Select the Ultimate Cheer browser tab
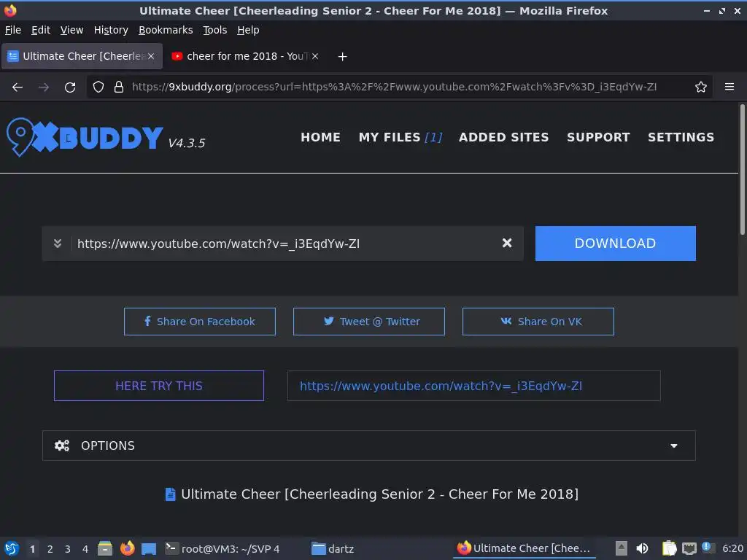The image size is (747, 560). [82, 56]
